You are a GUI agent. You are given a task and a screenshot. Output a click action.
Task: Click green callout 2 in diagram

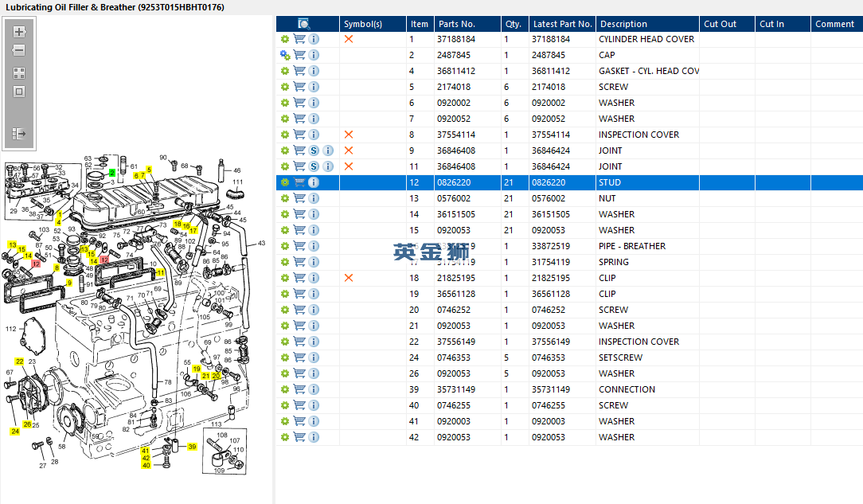pyautogui.click(x=112, y=172)
